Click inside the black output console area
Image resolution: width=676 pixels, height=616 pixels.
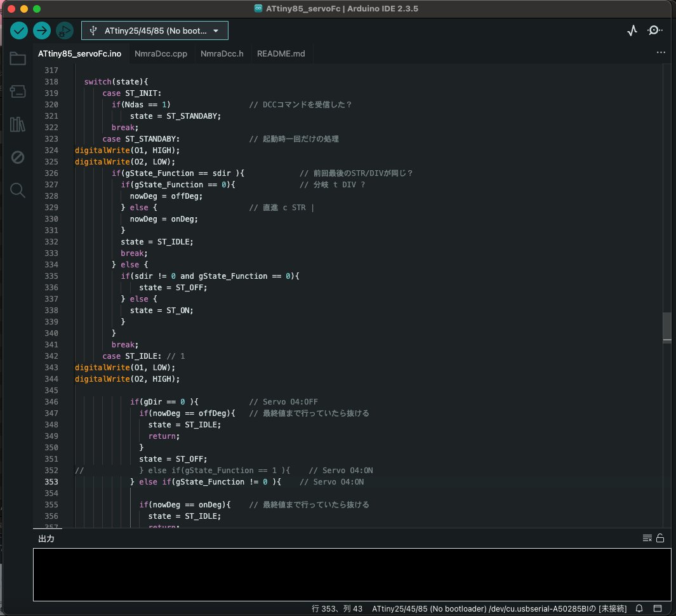pyautogui.click(x=352, y=575)
